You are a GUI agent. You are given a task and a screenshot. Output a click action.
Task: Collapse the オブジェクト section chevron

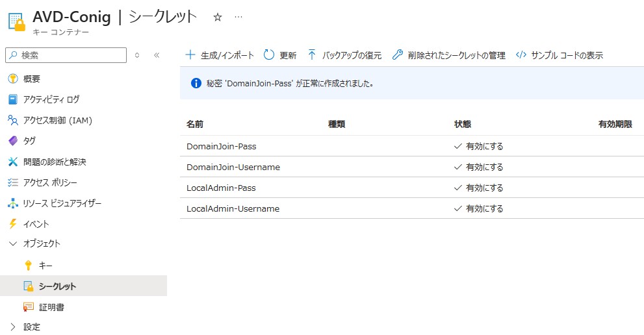12,243
